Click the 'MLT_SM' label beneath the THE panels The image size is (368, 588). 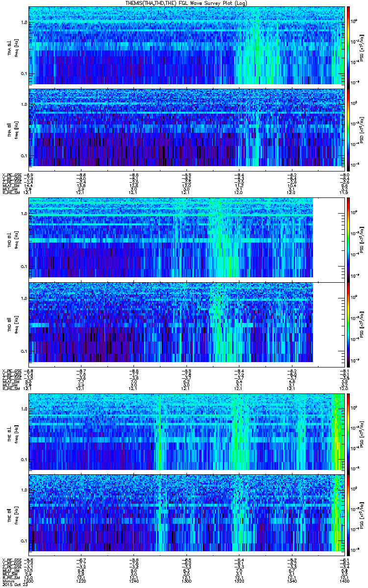[x=9, y=575]
